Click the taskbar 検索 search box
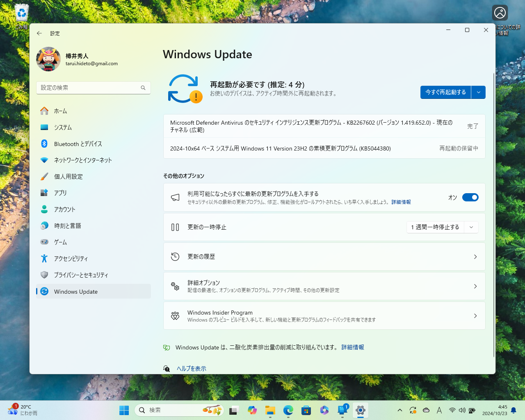 [x=179, y=410]
